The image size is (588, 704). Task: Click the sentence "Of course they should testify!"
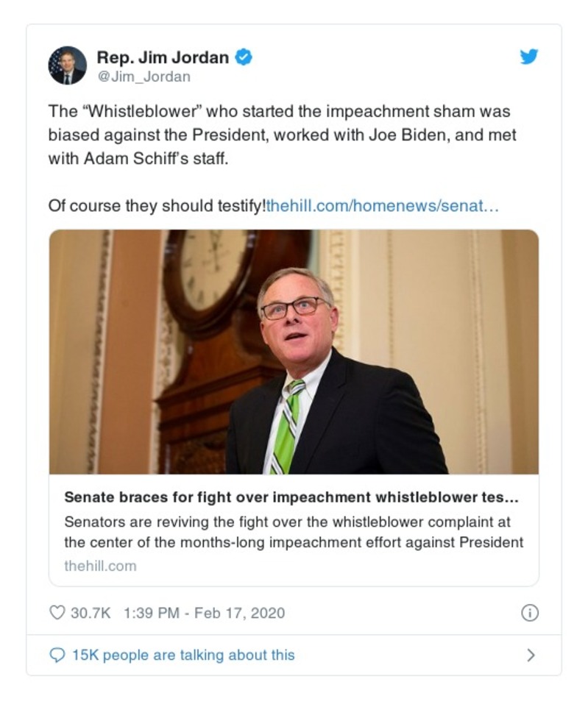coord(156,205)
